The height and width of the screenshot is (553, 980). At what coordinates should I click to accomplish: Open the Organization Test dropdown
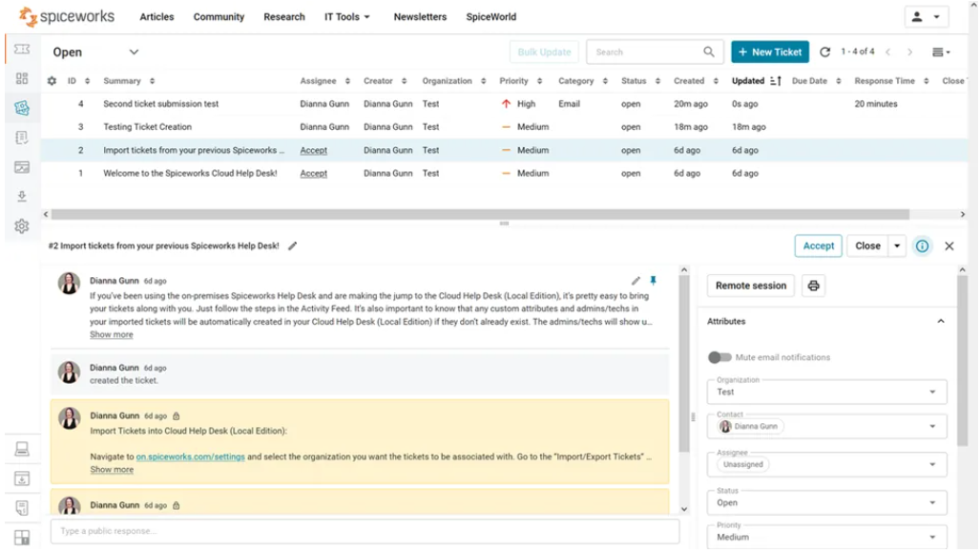tap(827, 392)
